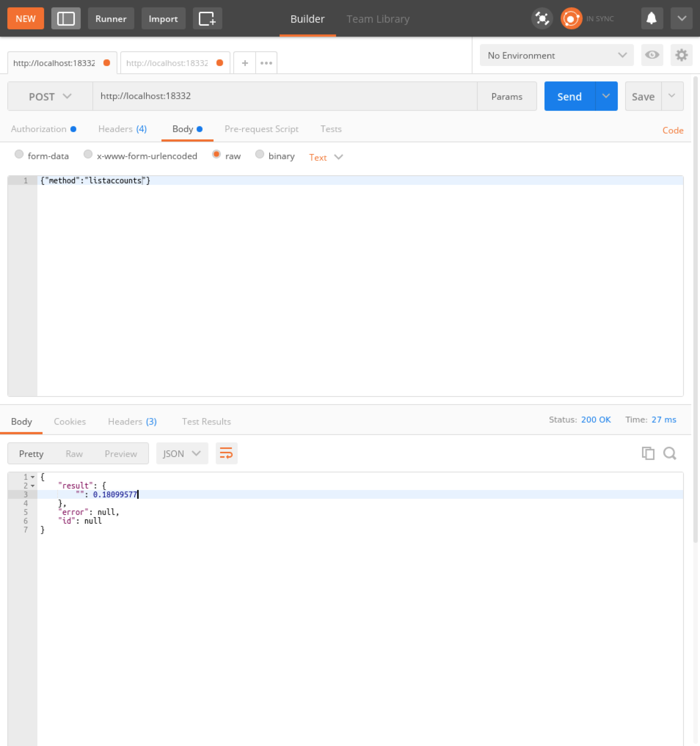Click the eye icon to preview environment
This screenshot has width=700, height=746.
[653, 55]
